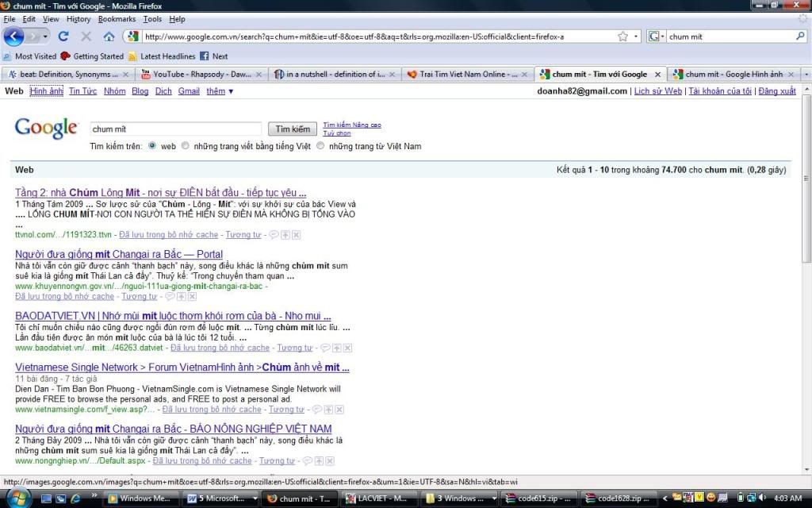The image size is (812, 508).
Task: Expand hidden Quick Launch items chevron
Action: (94, 495)
